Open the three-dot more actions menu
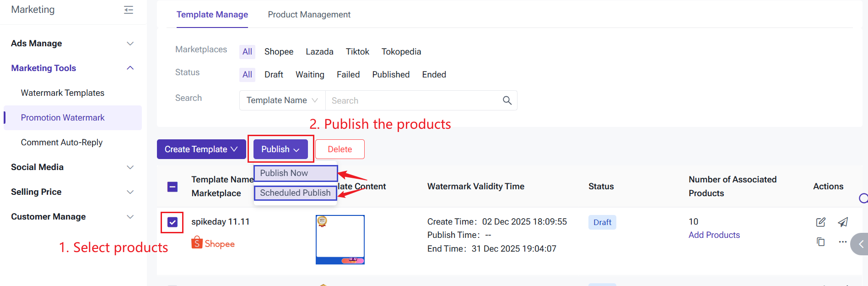The image size is (868, 286). (x=842, y=242)
